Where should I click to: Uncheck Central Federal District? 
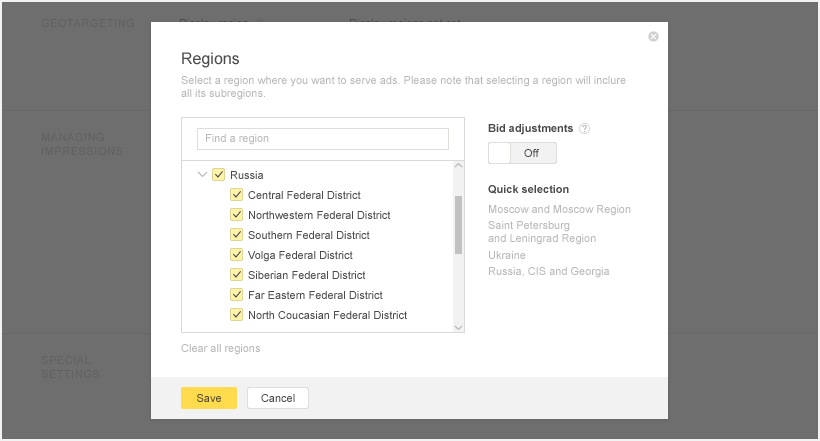point(237,195)
